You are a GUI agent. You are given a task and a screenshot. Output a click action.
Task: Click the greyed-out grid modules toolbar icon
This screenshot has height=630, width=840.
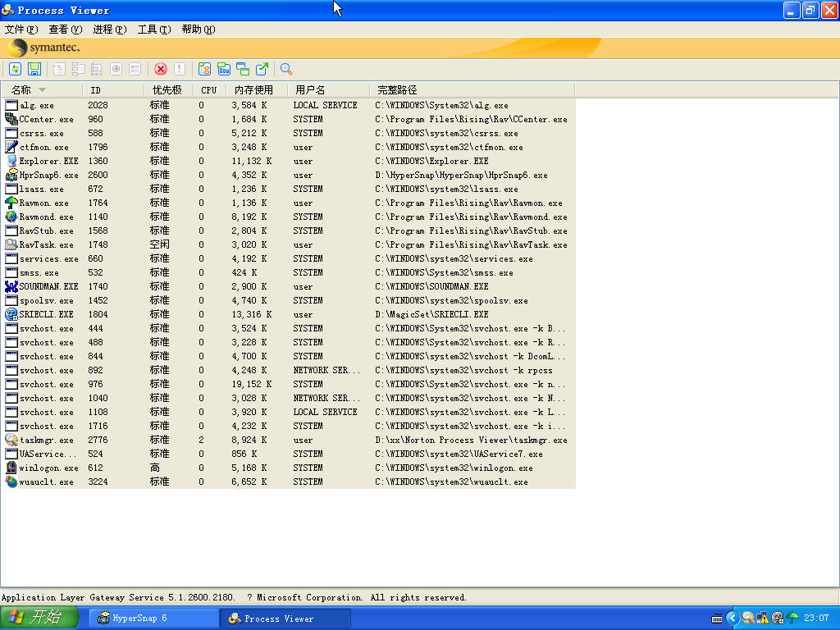tap(97, 69)
